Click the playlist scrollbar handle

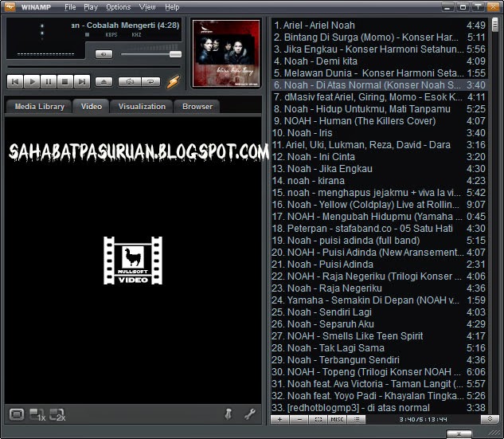[x=495, y=25]
